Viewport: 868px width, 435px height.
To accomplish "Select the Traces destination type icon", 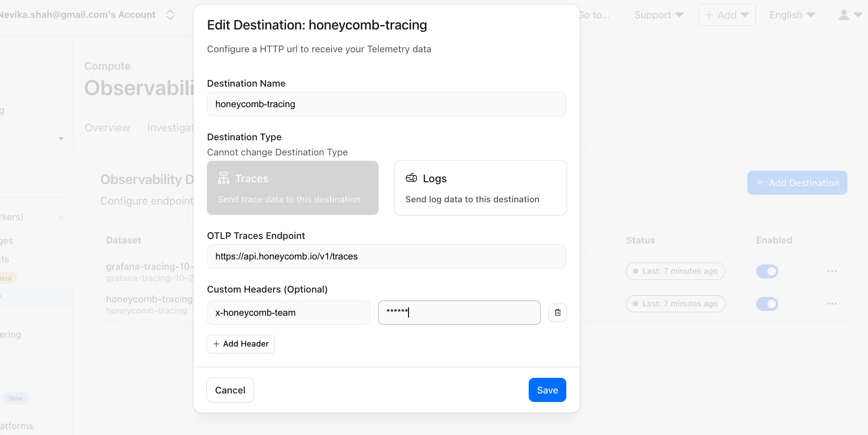I will [x=223, y=178].
